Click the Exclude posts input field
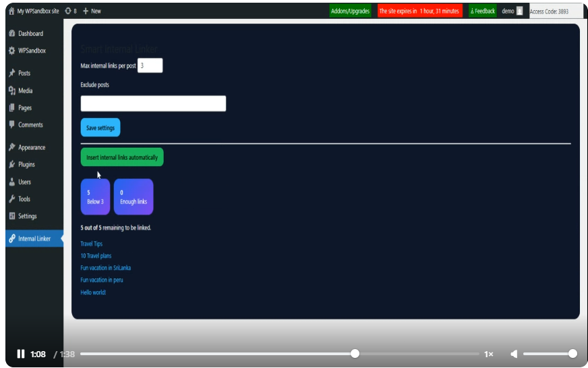The width and height of the screenshot is (588, 368). 153,103
